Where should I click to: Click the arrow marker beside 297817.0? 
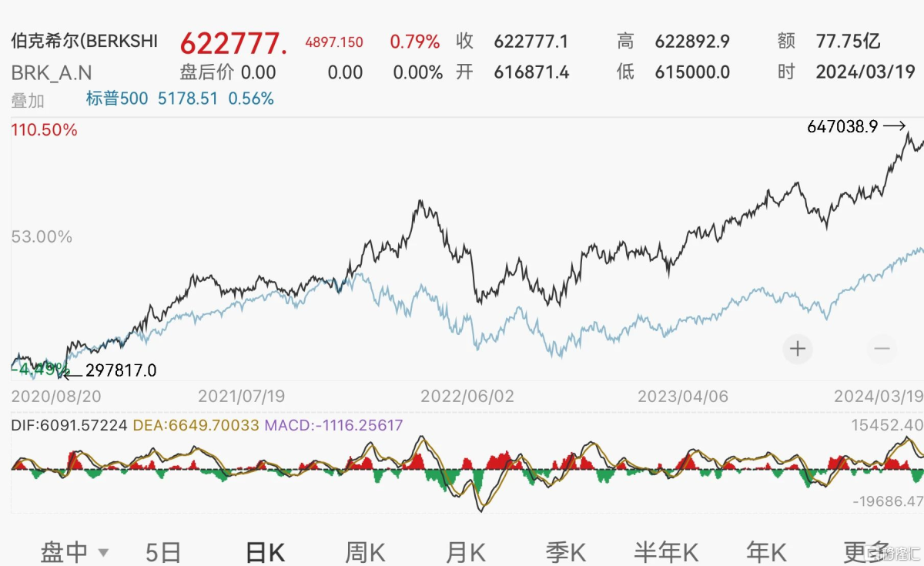(x=71, y=374)
